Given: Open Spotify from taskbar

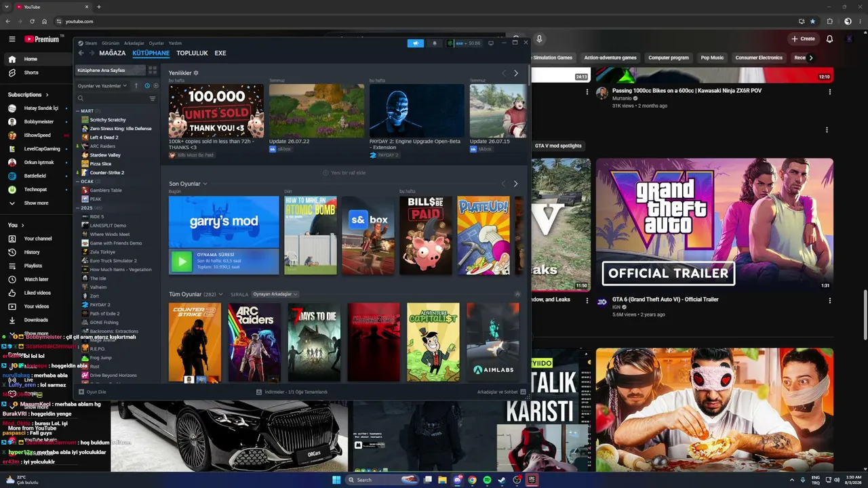Looking at the screenshot, I should coord(487,480).
